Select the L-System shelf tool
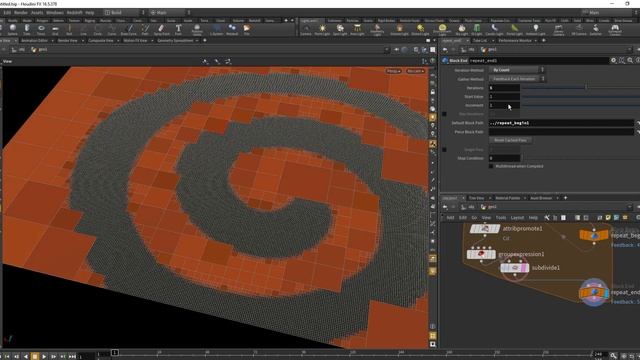The image size is (640, 360). pos(216,29)
